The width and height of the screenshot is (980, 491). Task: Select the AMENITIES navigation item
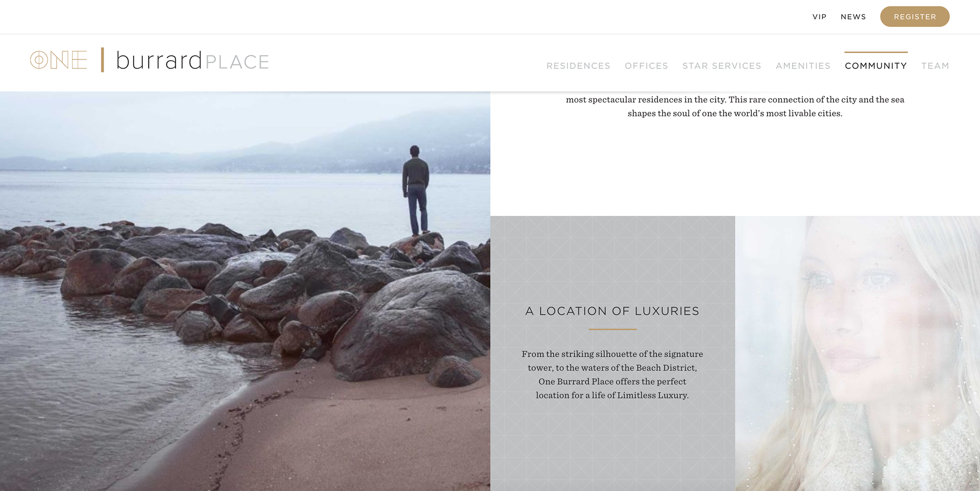click(x=803, y=66)
